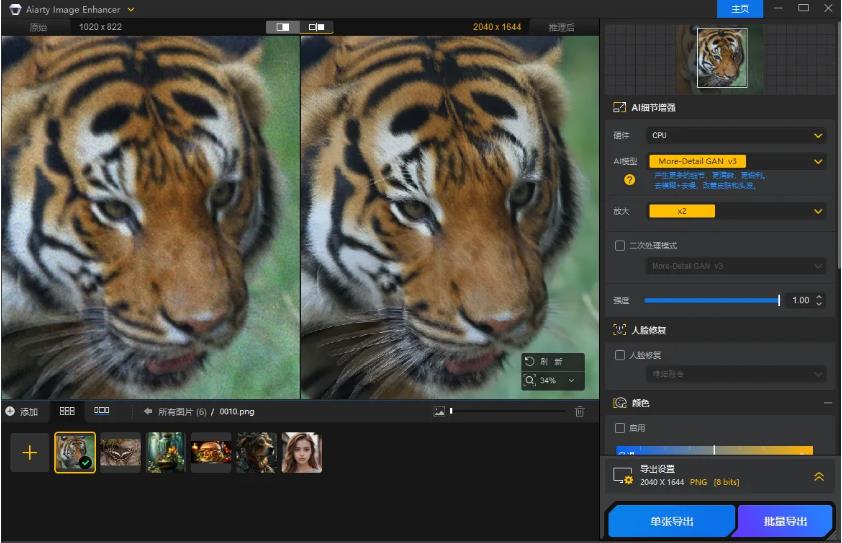This screenshot has width=842, height=543.
Task: Click the refresh 刷新 button on preview
Action: pyautogui.click(x=552, y=362)
